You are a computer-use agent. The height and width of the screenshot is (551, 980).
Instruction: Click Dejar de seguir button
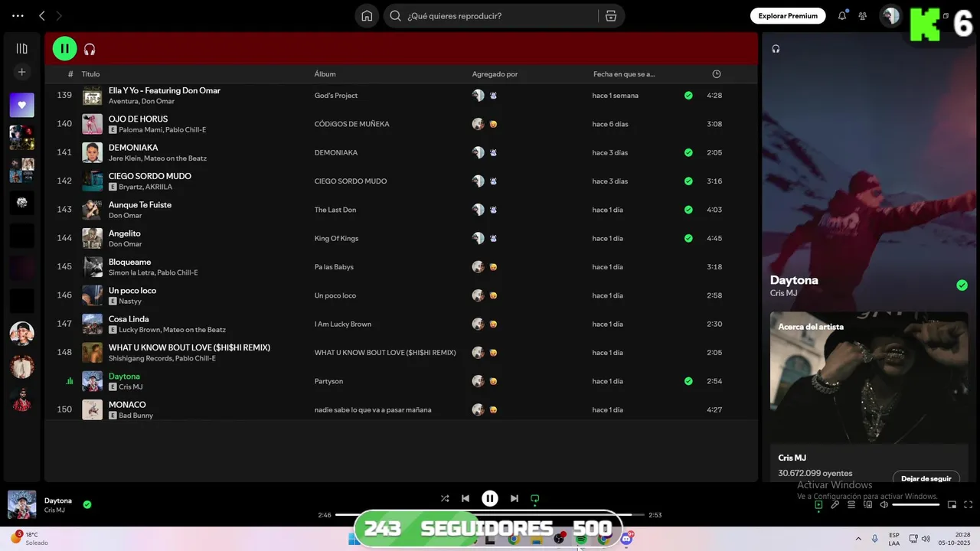coord(926,478)
